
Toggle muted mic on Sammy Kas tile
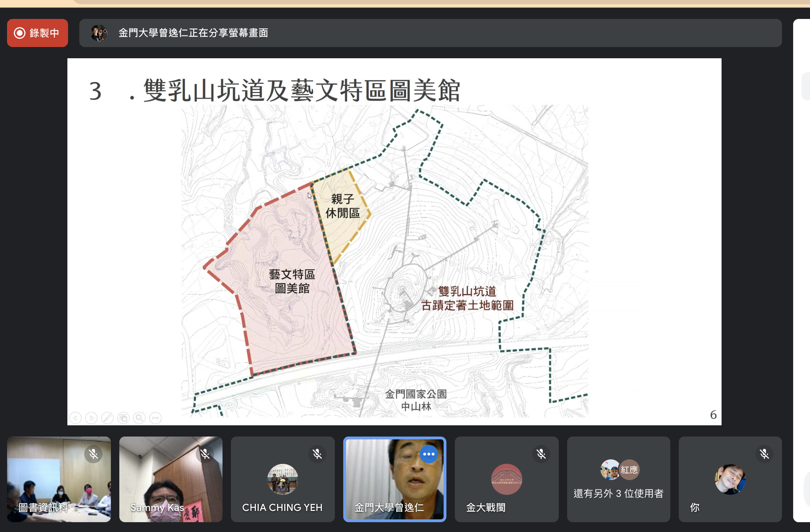click(x=205, y=454)
